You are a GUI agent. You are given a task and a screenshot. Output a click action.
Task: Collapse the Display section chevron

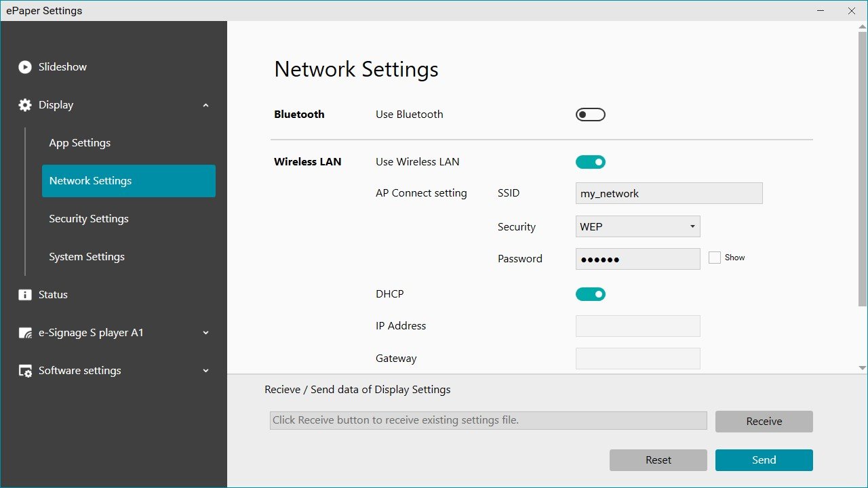[x=205, y=105]
